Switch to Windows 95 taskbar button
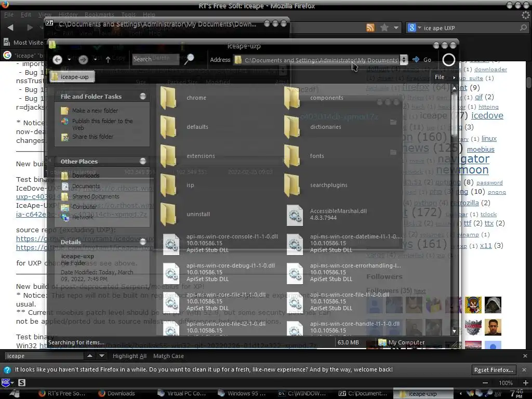This screenshot has height=399, width=532. coord(242,393)
